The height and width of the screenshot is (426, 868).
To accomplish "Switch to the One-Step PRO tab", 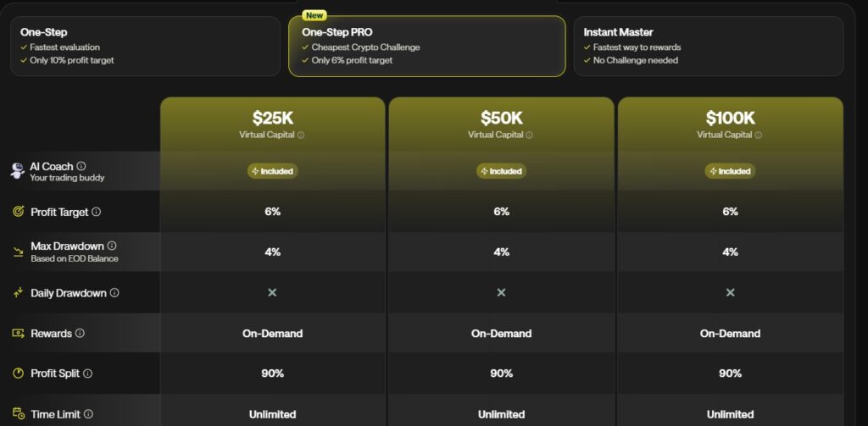I will [426, 47].
